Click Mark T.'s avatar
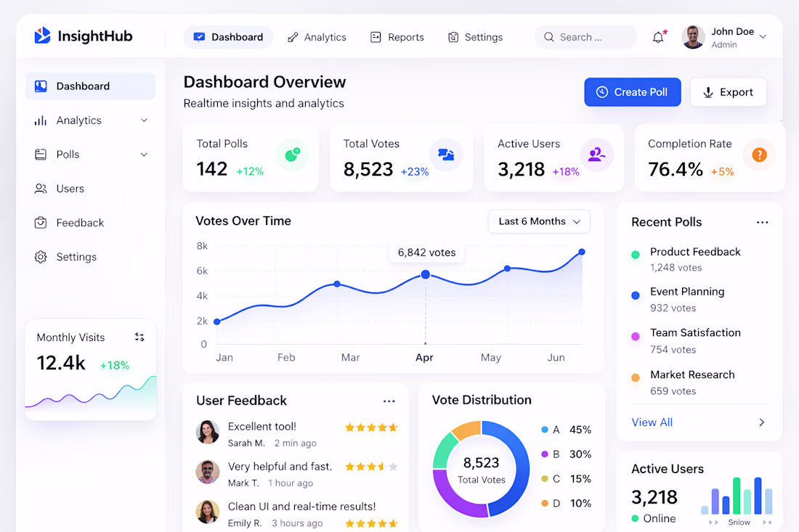 coord(208,472)
